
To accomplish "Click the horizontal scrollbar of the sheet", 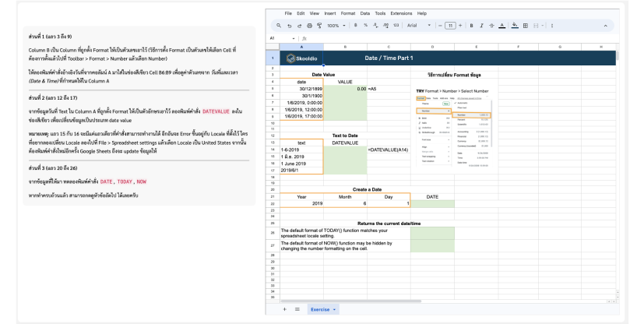I will tap(351, 301).
